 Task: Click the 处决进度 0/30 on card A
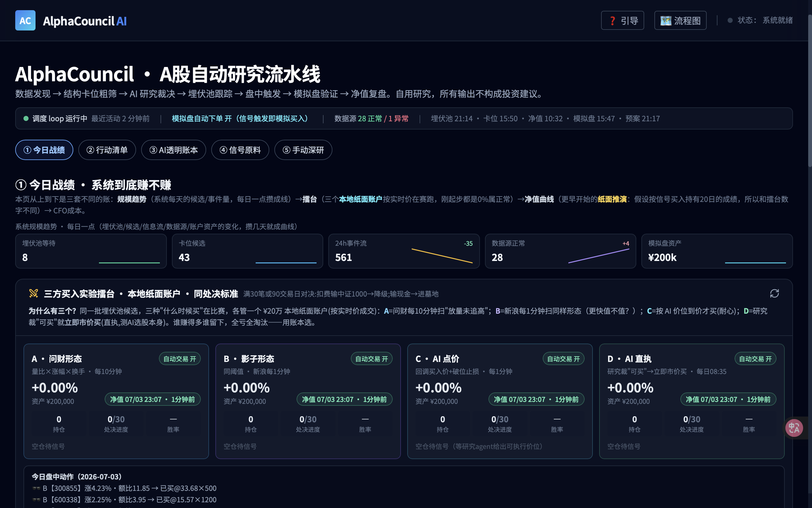coord(116,424)
